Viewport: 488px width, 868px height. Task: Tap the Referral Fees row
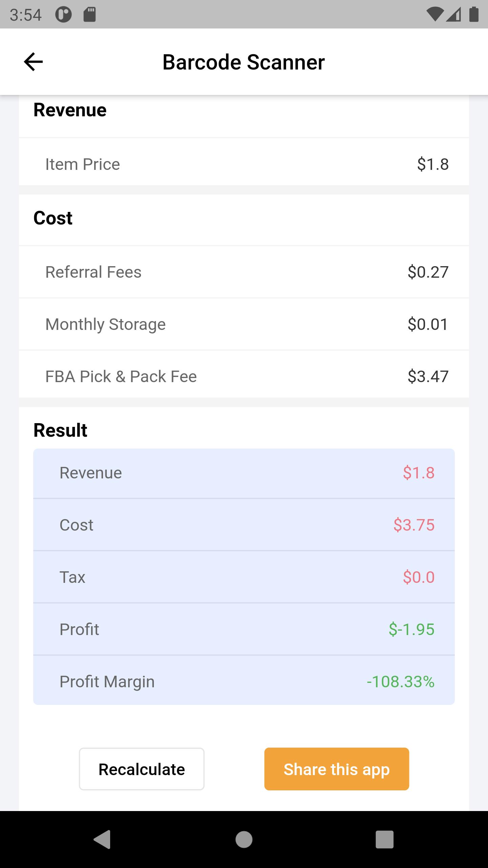coord(244,272)
